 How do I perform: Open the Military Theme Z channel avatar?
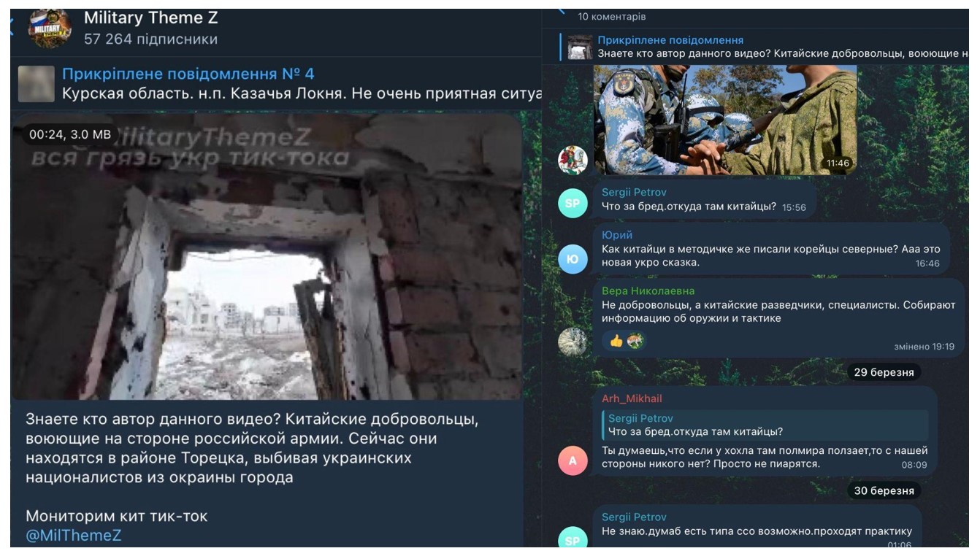click(50, 28)
